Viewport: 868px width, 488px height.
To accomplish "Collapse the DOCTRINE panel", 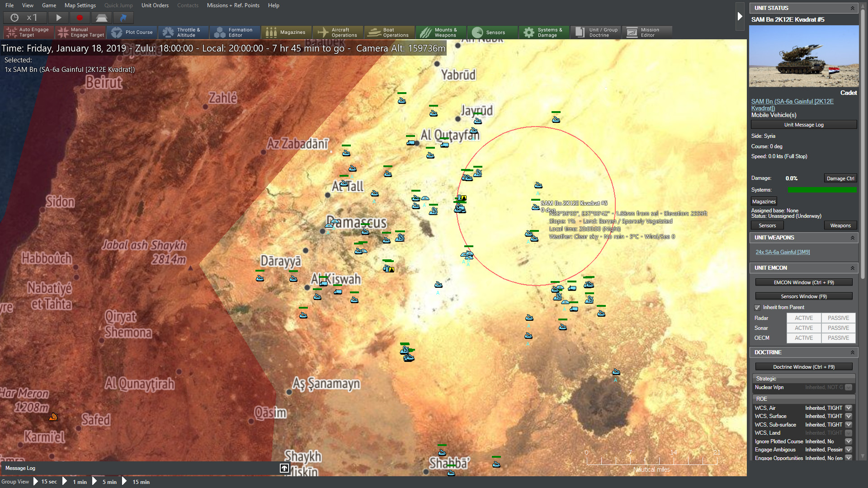I will coord(854,352).
